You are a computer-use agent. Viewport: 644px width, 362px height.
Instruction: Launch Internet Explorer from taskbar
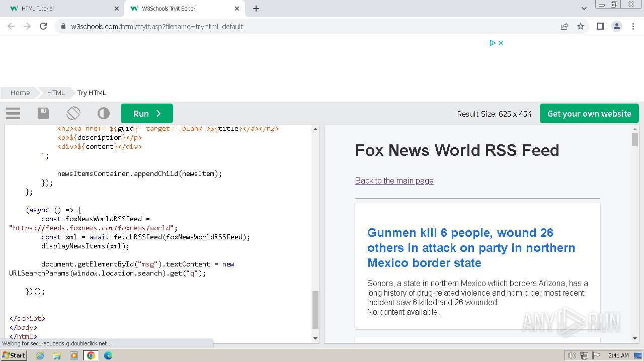tap(40, 355)
